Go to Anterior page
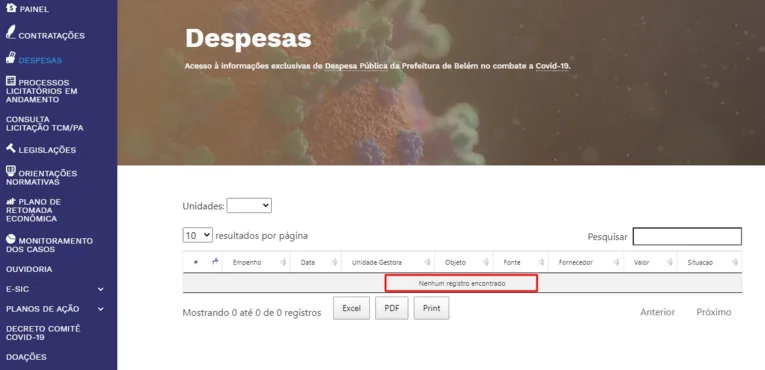Screen dimensions: 765x370 point(658,312)
